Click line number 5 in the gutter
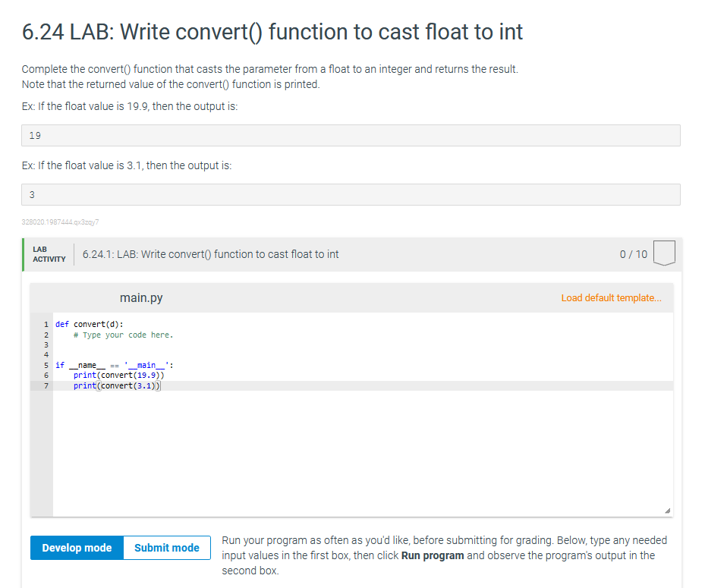This screenshot has height=588, width=705. (46, 365)
